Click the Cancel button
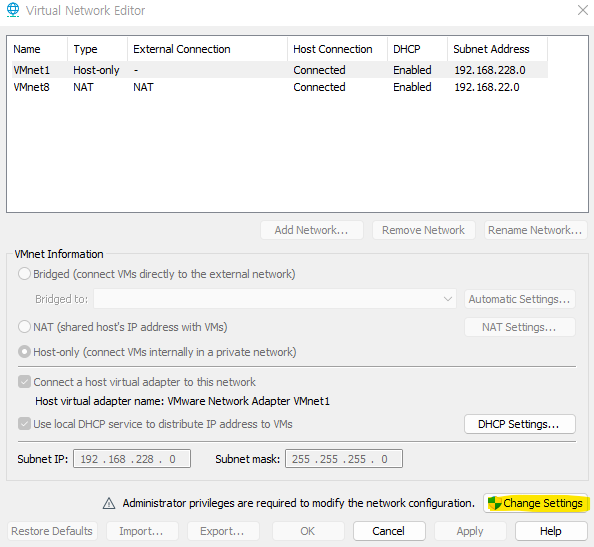 coord(389,531)
